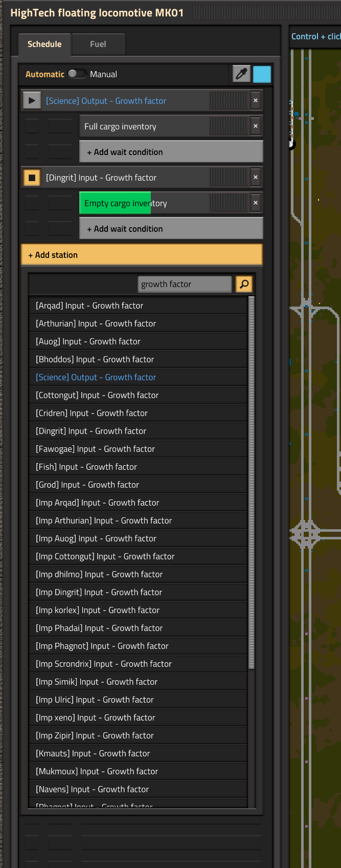
Task: Add wait condition under Empty cargo inventory
Action: (171, 229)
